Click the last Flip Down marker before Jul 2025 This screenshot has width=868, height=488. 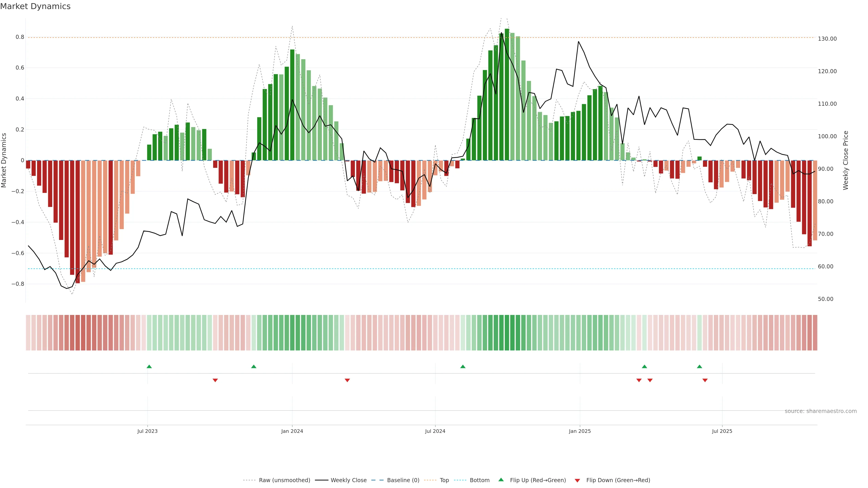pos(705,380)
